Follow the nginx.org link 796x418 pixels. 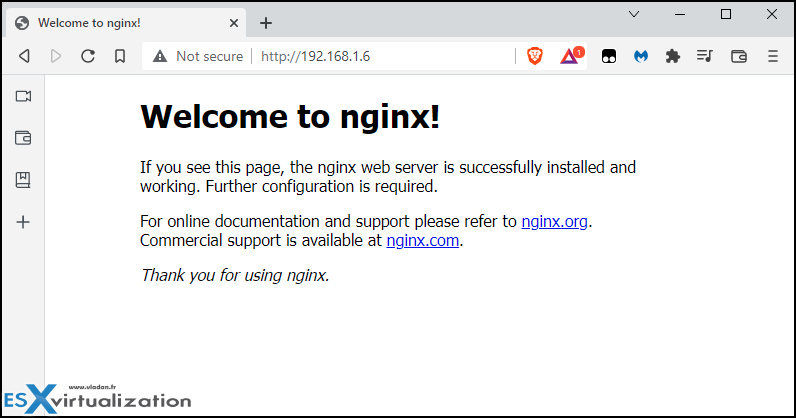tap(554, 221)
